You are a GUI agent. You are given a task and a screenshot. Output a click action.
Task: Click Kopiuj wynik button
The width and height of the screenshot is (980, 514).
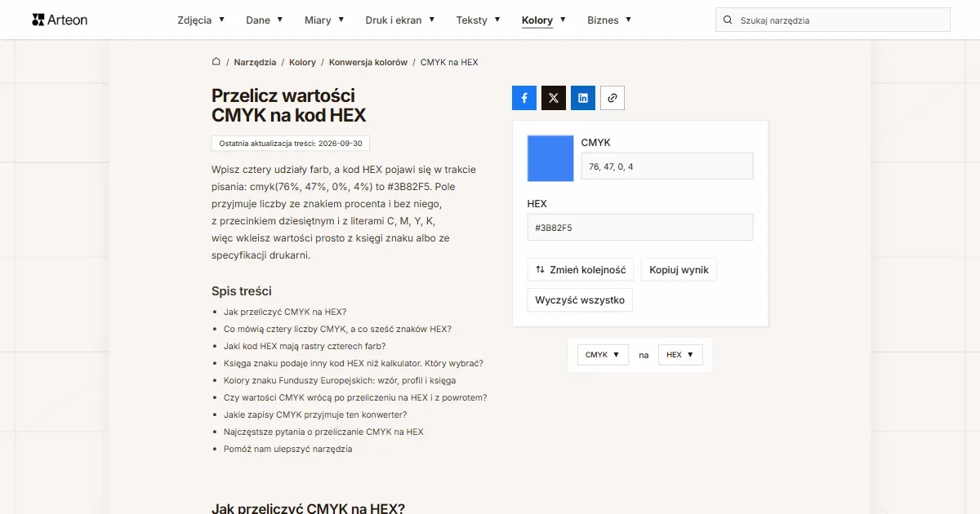pyautogui.click(x=679, y=270)
